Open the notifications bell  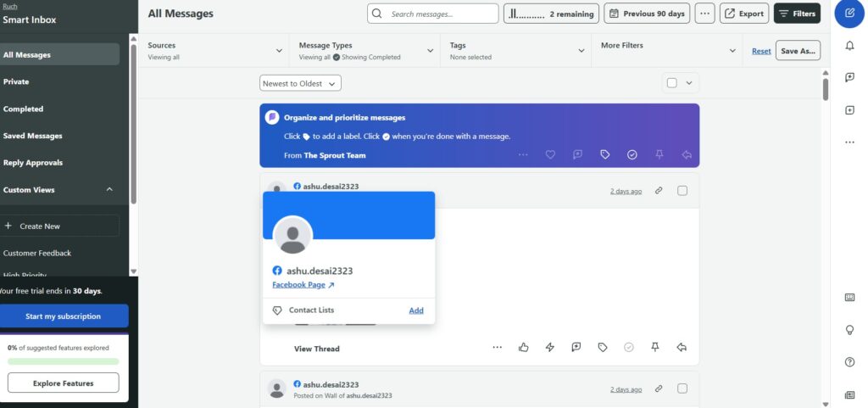tap(849, 46)
